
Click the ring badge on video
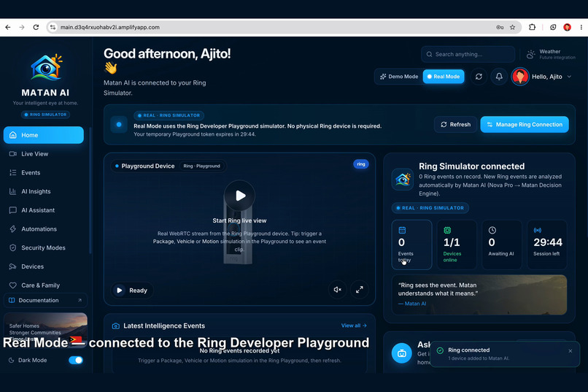point(360,164)
